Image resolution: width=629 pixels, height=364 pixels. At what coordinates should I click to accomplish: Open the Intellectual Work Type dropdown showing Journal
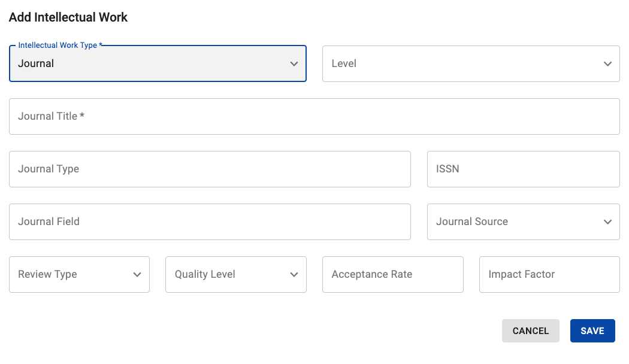[150, 64]
